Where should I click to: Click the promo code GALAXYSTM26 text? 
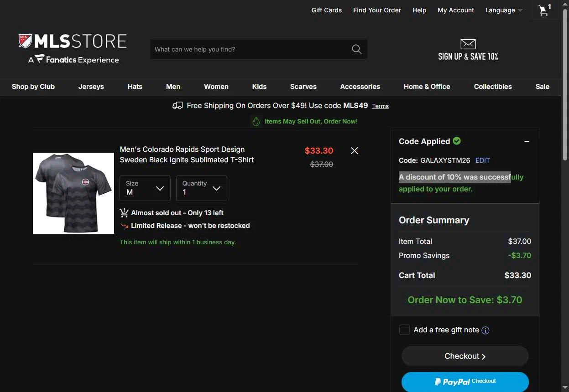coord(445,160)
